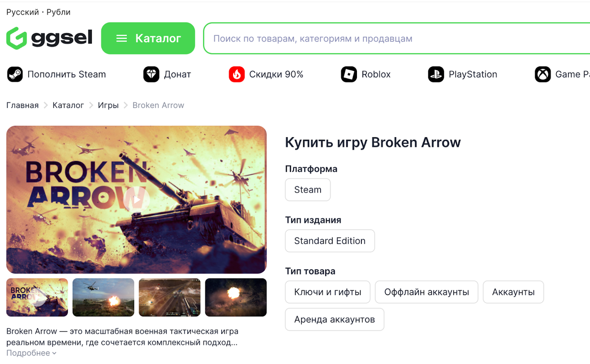The width and height of the screenshot is (590, 364).
Task: Select the Оффлайн аккаунты option
Action: [x=427, y=292]
